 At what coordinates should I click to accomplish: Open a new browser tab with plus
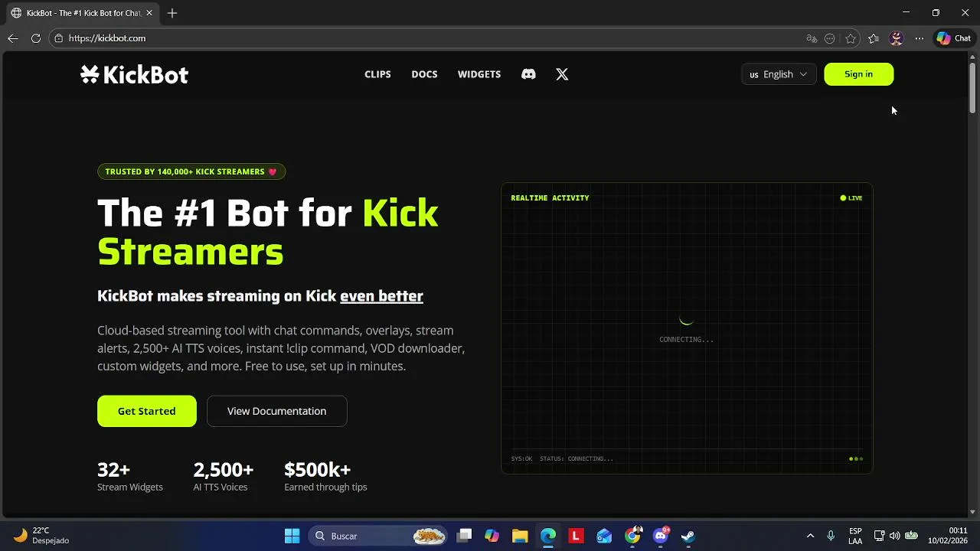172,13
